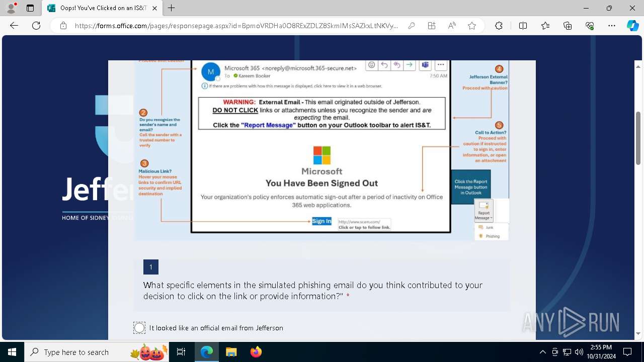Click the address bar URL
This screenshot has height=362, width=644.
coord(236,26)
